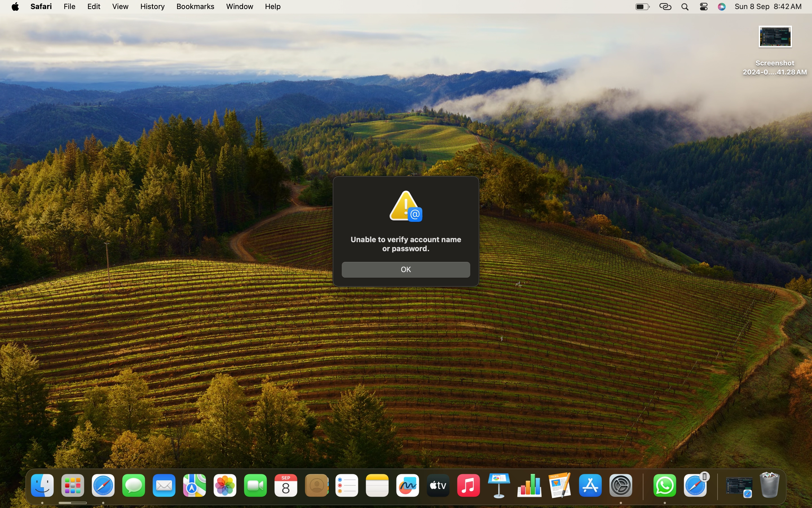This screenshot has width=812, height=508.
Task: Open the Trash from the Dock
Action: point(770,485)
